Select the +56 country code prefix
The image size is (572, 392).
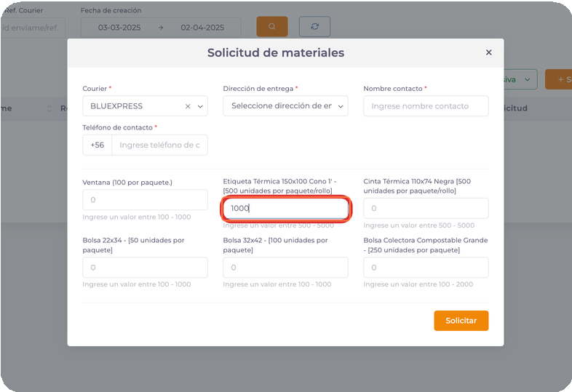tap(98, 145)
